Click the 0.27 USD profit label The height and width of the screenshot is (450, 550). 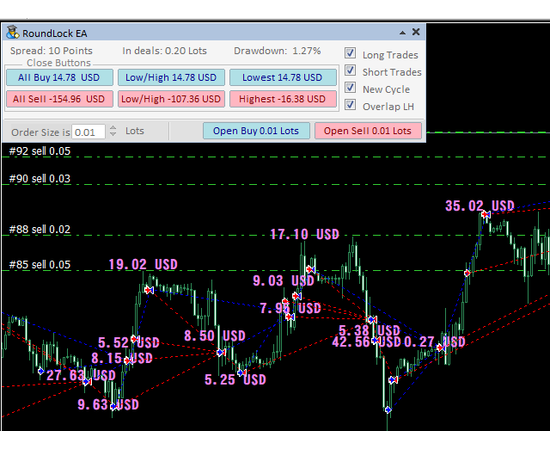pyautogui.click(x=435, y=342)
